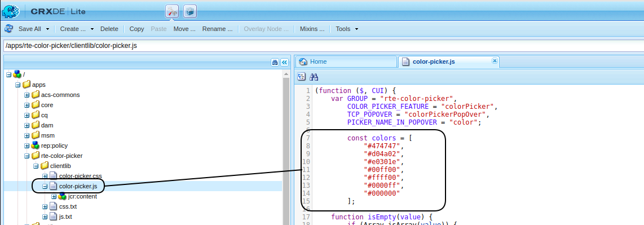Select color-picker.js in the tree
This screenshot has height=225, width=644.
click(78, 187)
